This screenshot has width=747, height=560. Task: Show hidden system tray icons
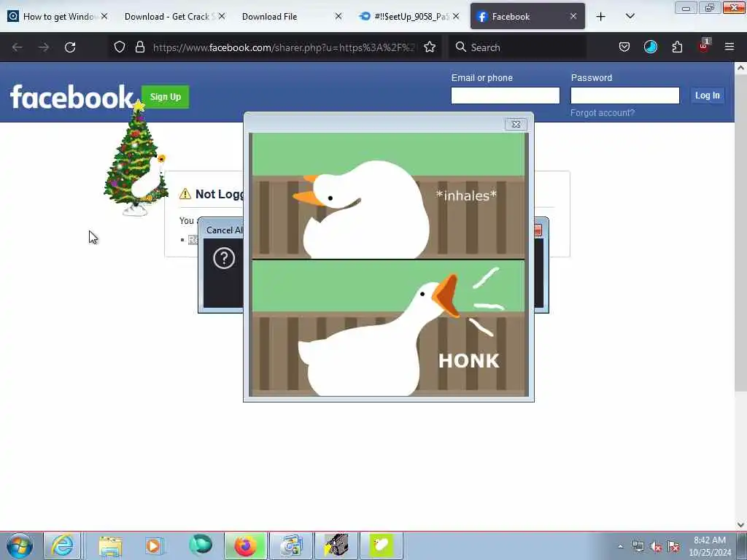(620, 547)
